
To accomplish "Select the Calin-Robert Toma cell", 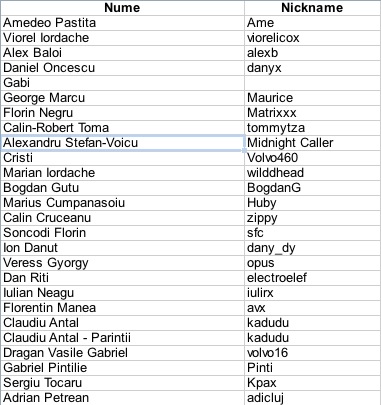I will tap(122, 128).
